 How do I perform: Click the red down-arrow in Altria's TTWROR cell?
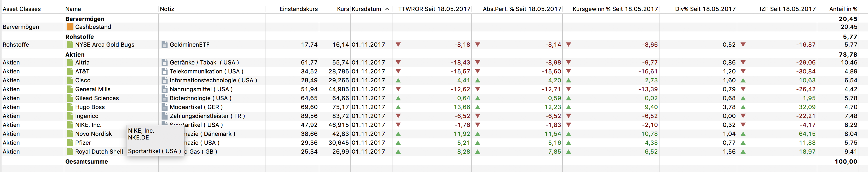point(398,62)
